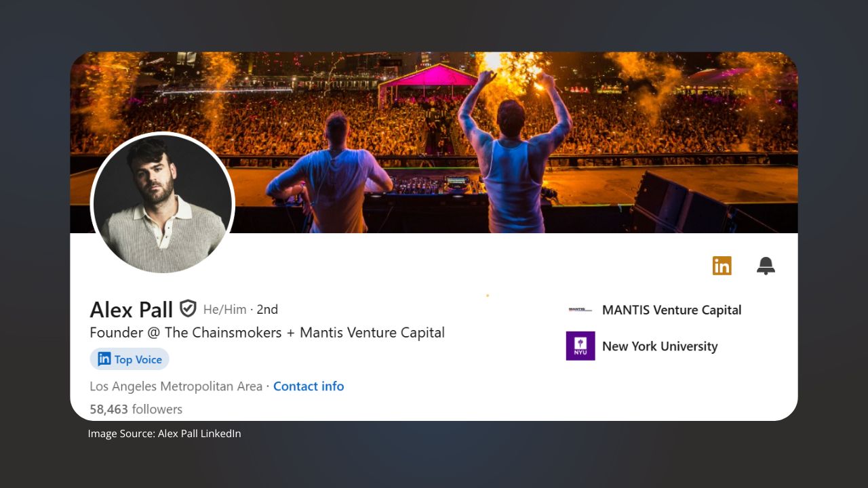
Task: Click the 2nd degree connection label
Action: tap(267, 310)
